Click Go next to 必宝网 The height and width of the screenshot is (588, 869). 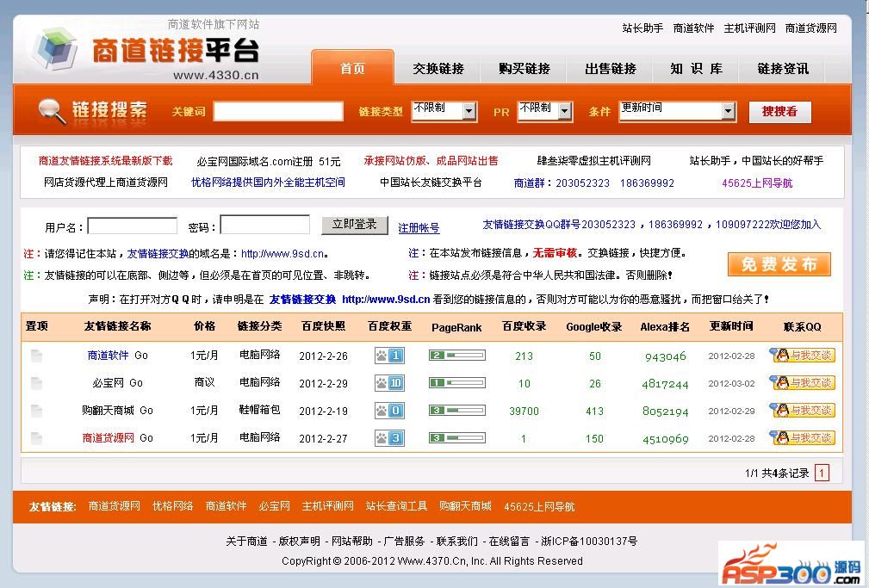136,383
